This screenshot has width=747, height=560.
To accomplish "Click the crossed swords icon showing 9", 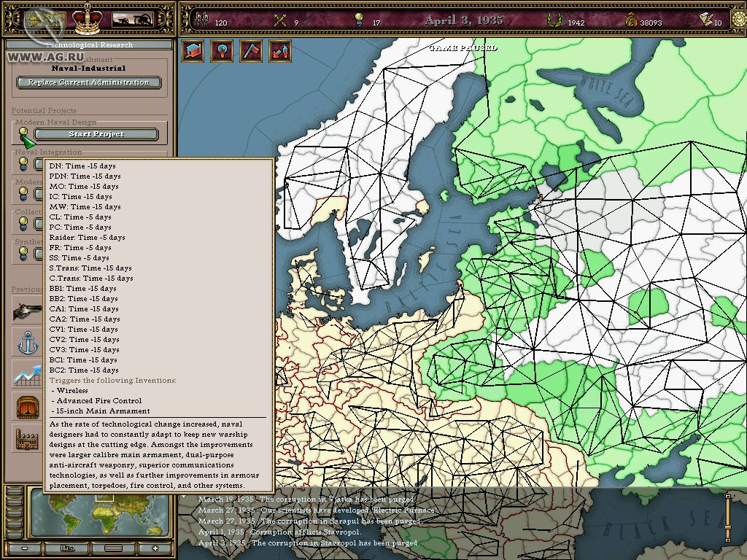I will [x=280, y=20].
